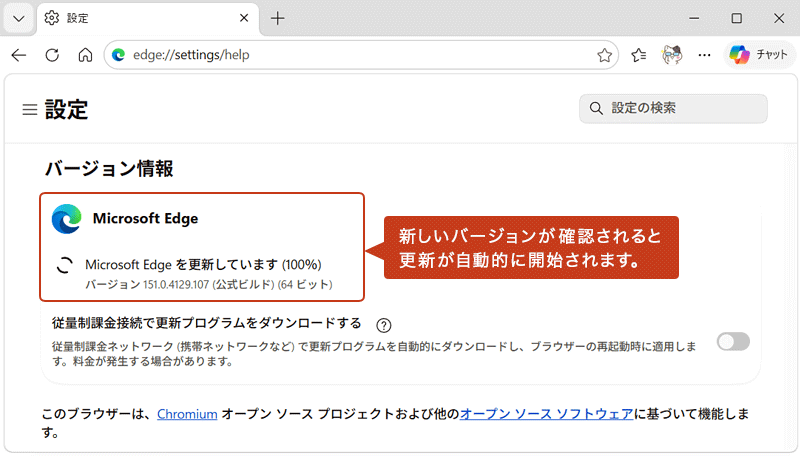Minimize the browser window
Viewport: 800px width, 456px height.
pyautogui.click(x=694, y=18)
